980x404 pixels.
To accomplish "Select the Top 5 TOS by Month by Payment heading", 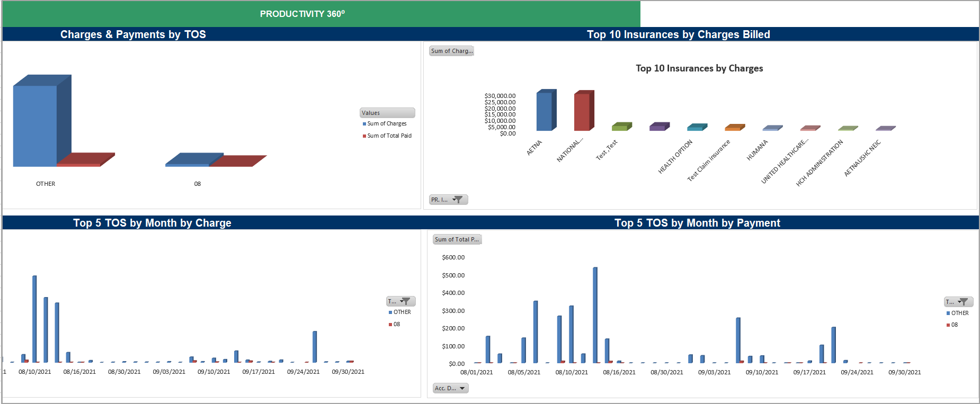I will [697, 223].
